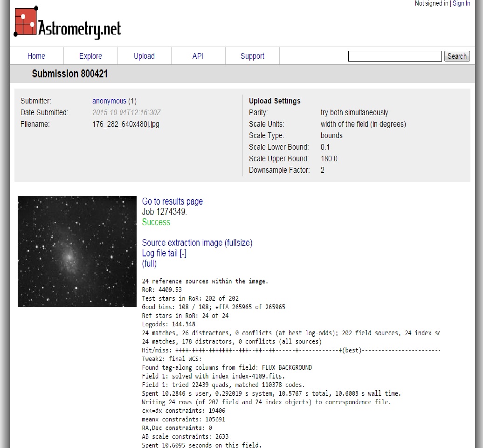The image size is (483, 448).
Task: Click the Job 1274349 label
Action: 164,212
